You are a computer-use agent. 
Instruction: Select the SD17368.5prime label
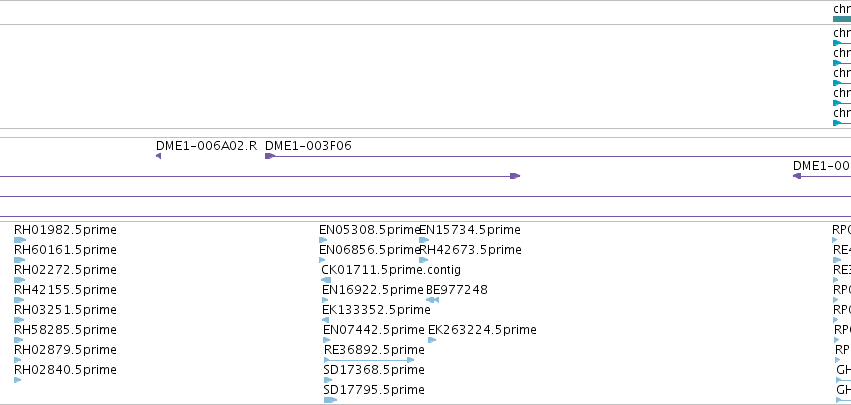374,370
